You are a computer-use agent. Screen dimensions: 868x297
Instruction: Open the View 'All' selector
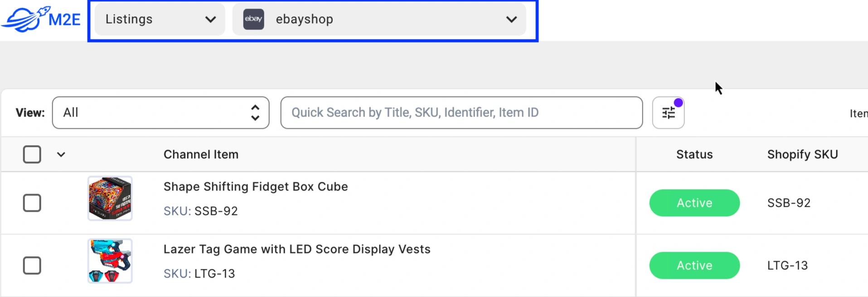(160, 112)
